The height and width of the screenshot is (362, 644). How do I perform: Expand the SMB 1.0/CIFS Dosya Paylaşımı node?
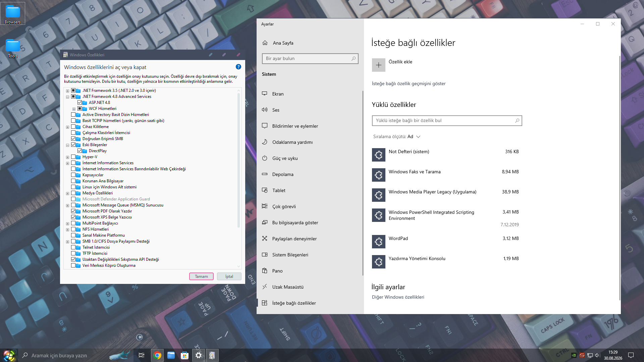tap(68, 242)
